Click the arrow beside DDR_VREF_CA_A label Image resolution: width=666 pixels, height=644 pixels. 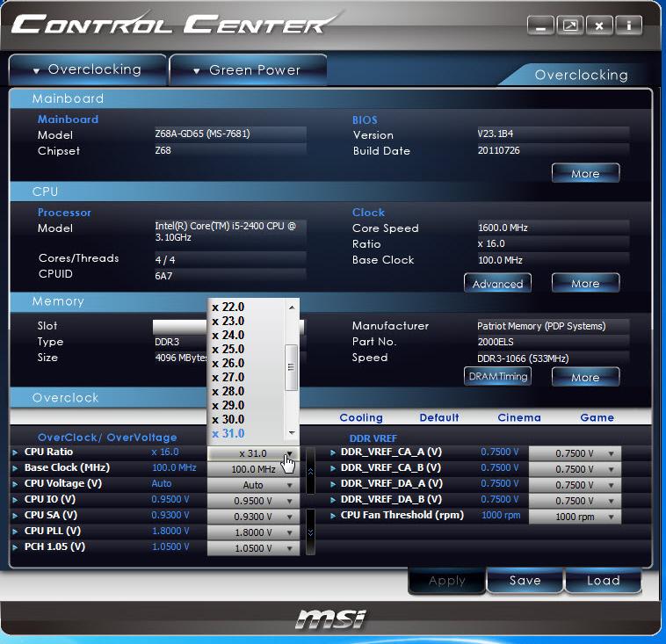(333, 452)
